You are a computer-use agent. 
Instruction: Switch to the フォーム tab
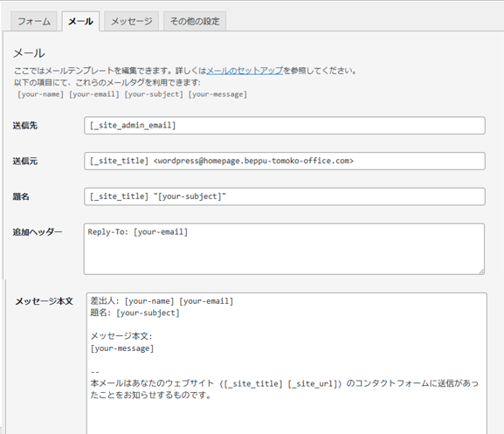(x=34, y=21)
